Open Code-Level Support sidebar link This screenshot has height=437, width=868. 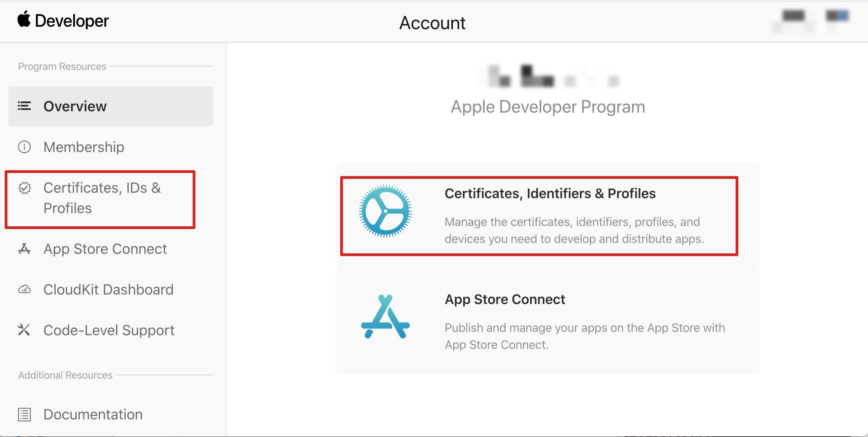(x=109, y=330)
